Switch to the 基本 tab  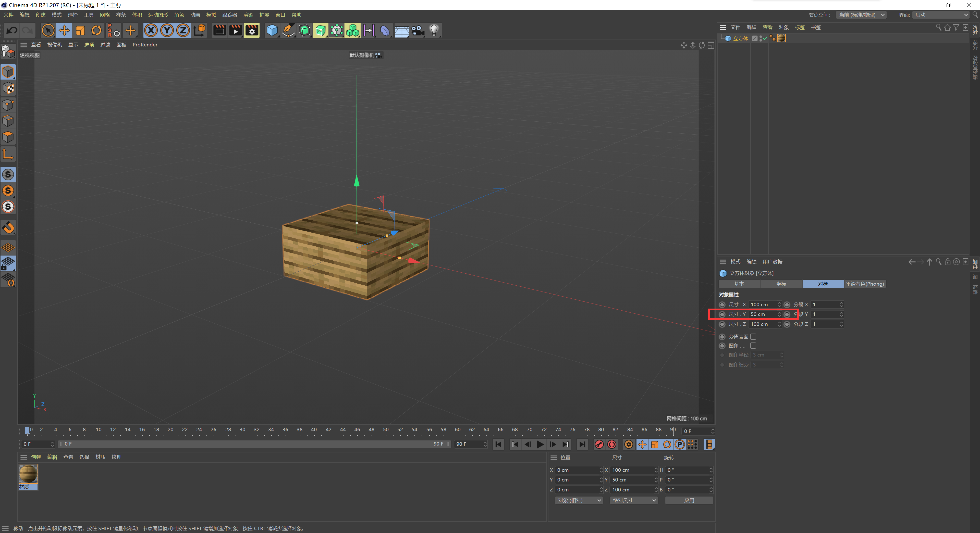click(739, 284)
